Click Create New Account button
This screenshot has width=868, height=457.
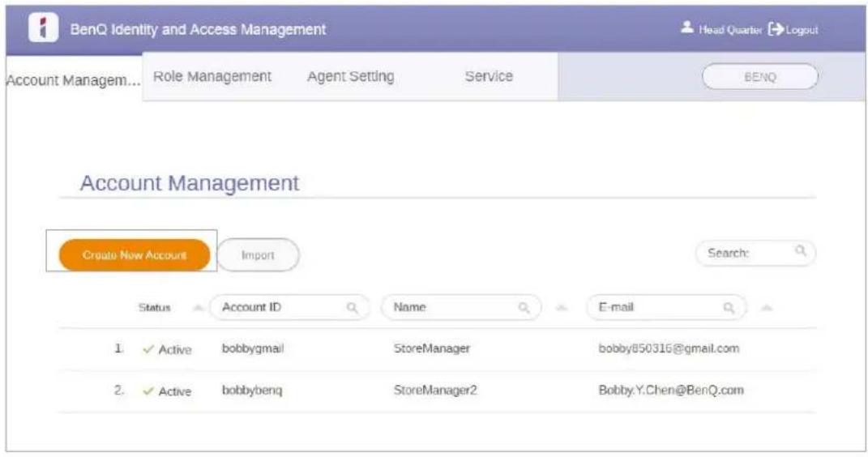[x=135, y=255]
